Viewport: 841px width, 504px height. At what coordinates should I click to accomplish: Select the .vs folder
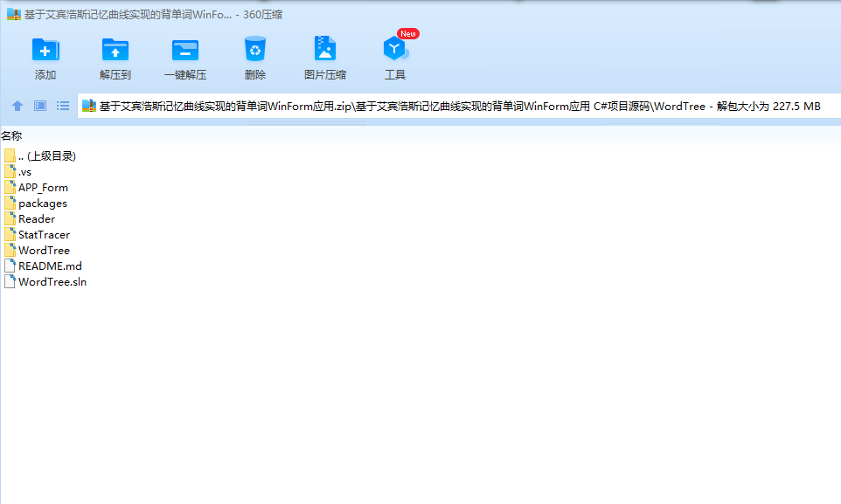pos(17,172)
